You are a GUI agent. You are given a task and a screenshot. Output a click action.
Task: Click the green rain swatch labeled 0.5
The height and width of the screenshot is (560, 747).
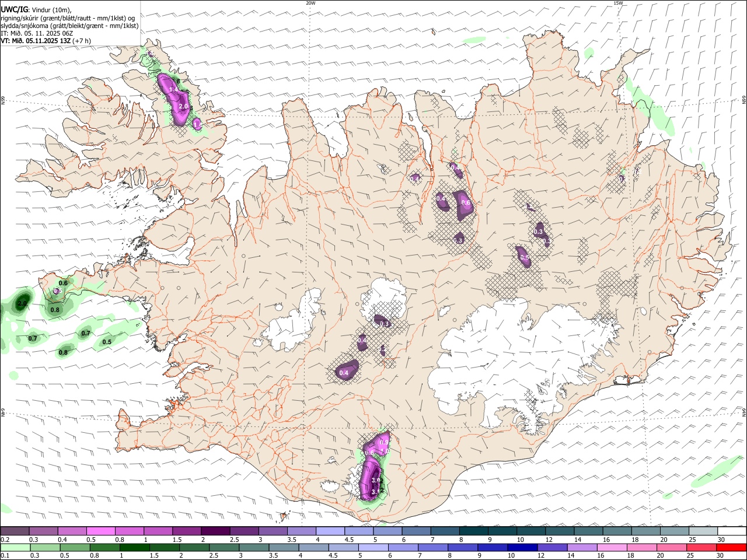coord(75,547)
